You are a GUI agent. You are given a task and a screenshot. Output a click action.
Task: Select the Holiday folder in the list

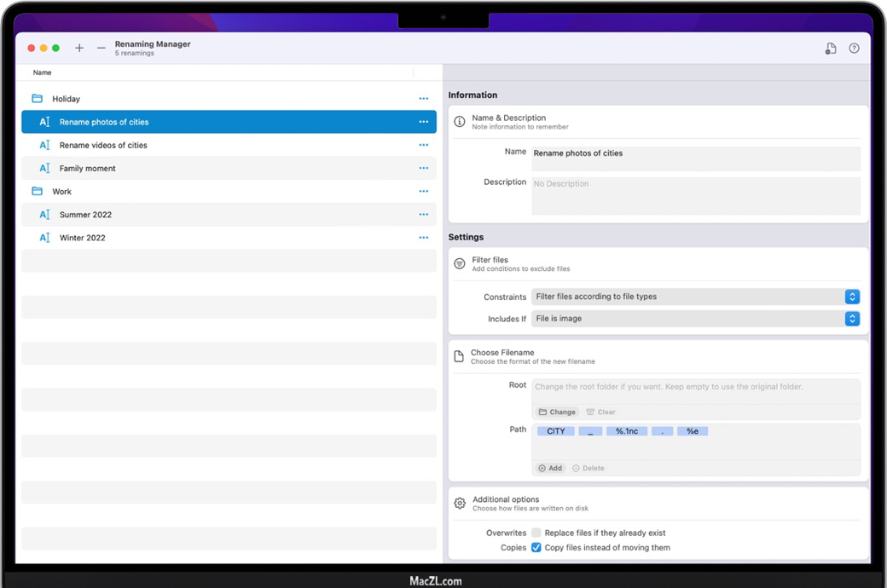coord(66,99)
